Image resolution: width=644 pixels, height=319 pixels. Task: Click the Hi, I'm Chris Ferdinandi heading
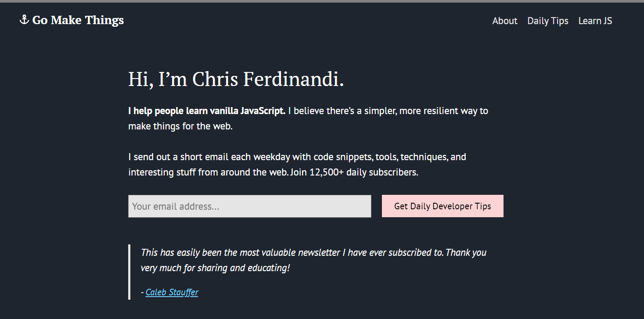coord(236,79)
